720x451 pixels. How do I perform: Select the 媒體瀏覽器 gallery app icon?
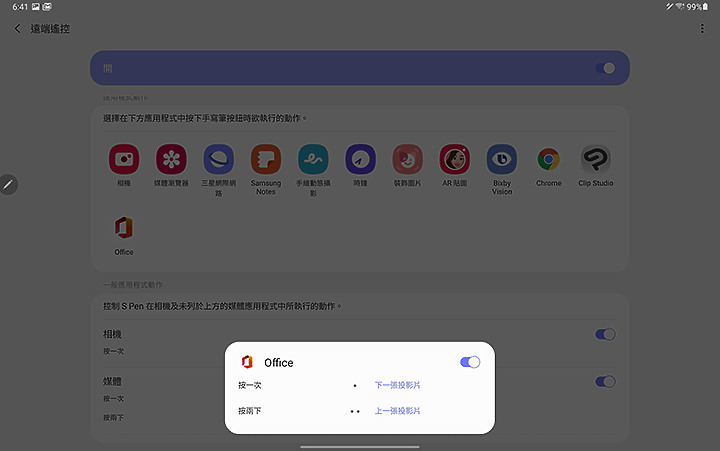tap(171, 159)
